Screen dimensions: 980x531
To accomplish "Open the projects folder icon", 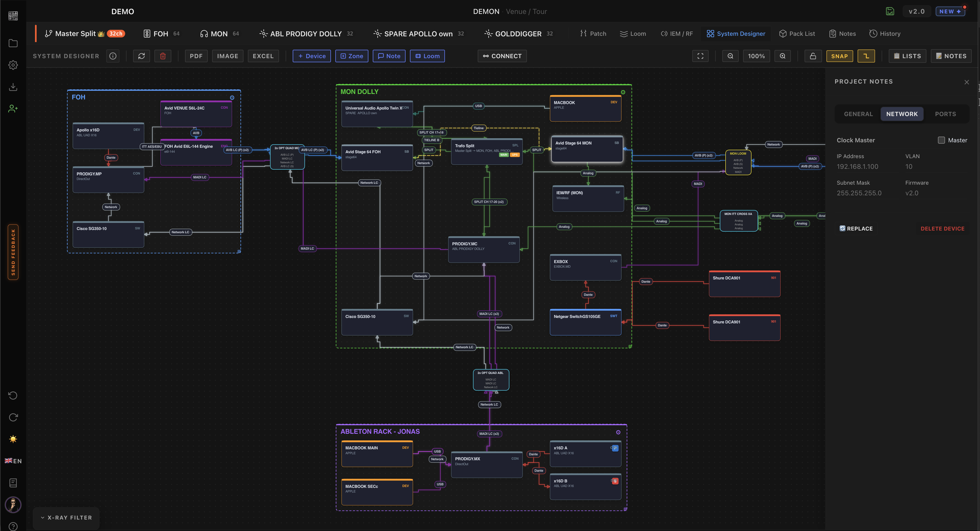I will coord(13,43).
